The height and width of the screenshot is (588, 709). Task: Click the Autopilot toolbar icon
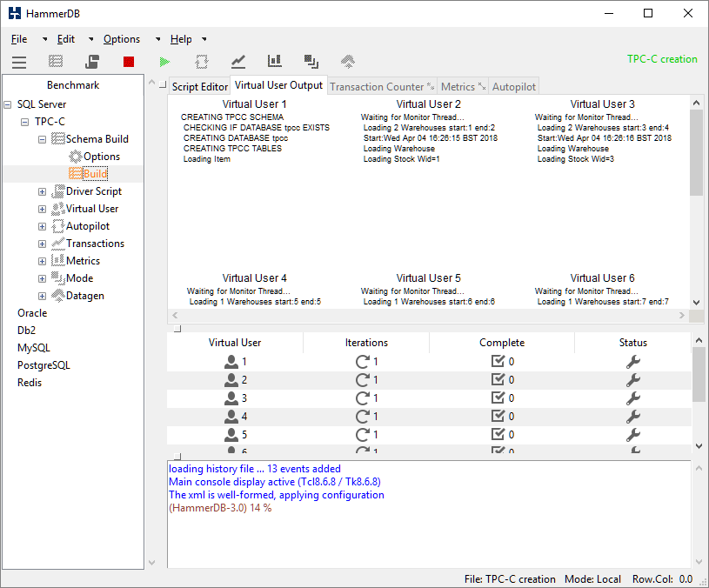(x=202, y=62)
